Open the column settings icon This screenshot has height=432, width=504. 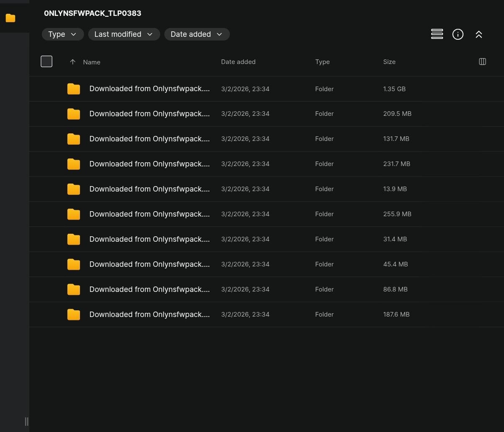tap(482, 61)
